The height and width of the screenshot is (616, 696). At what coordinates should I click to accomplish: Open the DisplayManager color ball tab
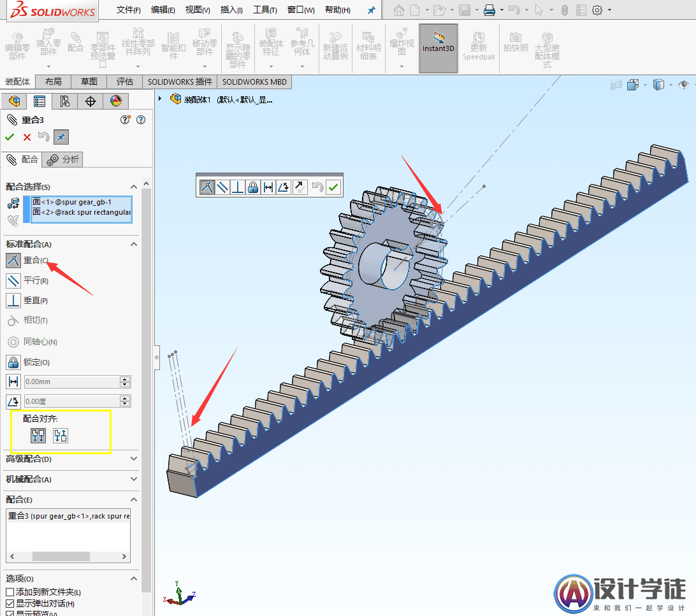coord(116,101)
